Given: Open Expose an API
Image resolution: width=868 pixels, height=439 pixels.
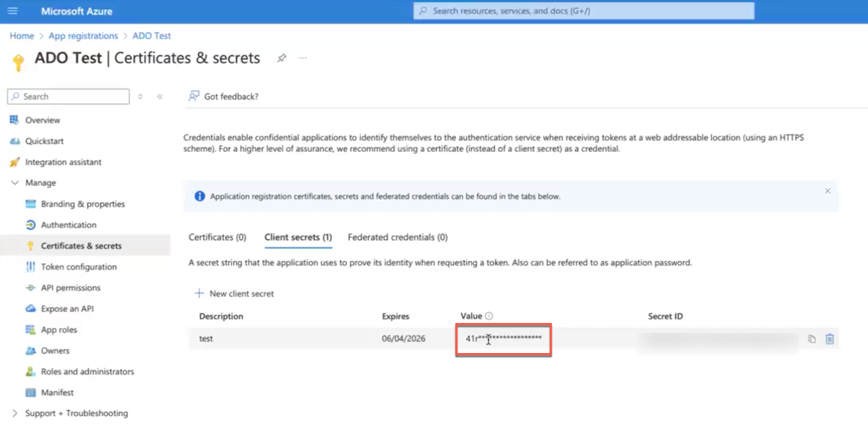Looking at the screenshot, I should pyautogui.click(x=67, y=309).
